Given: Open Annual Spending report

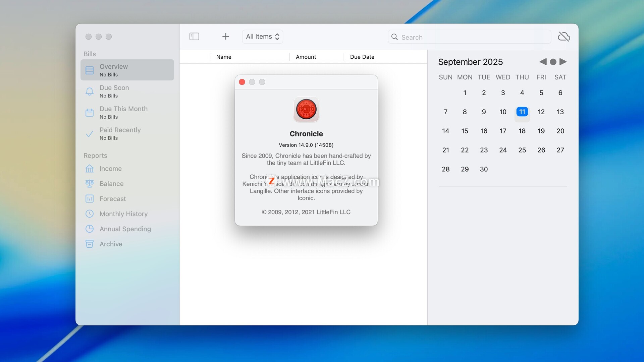Looking at the screenshot, I should [127, 229].
